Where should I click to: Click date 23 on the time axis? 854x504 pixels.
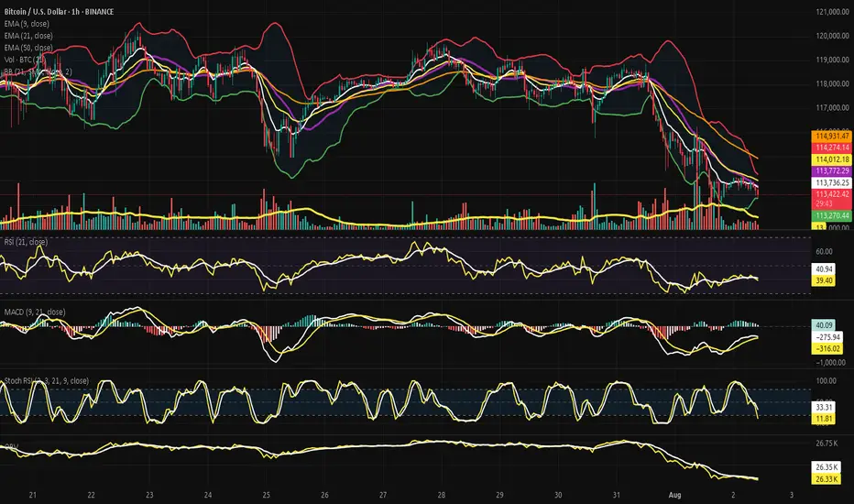pos(149,495)
